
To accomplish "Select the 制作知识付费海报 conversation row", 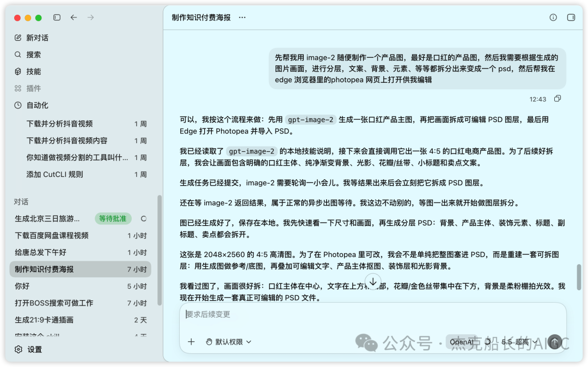I will pyautogui.click(x=81, y=269).
